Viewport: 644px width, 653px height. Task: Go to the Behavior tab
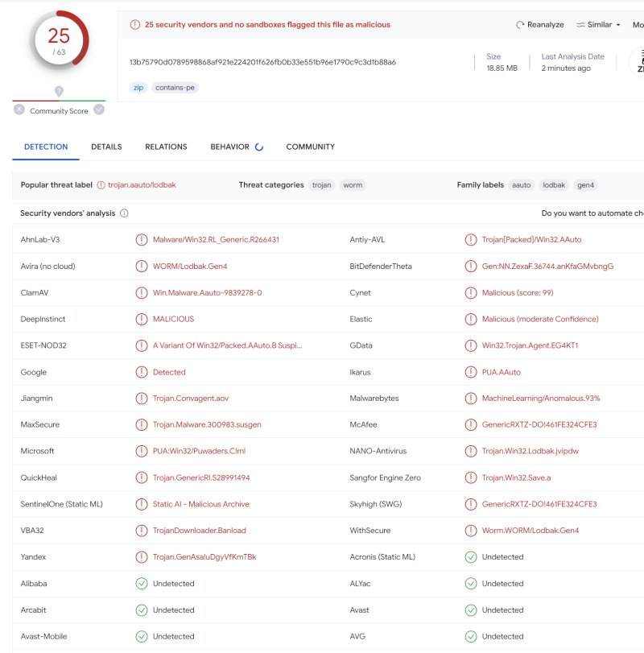(230, 147)
